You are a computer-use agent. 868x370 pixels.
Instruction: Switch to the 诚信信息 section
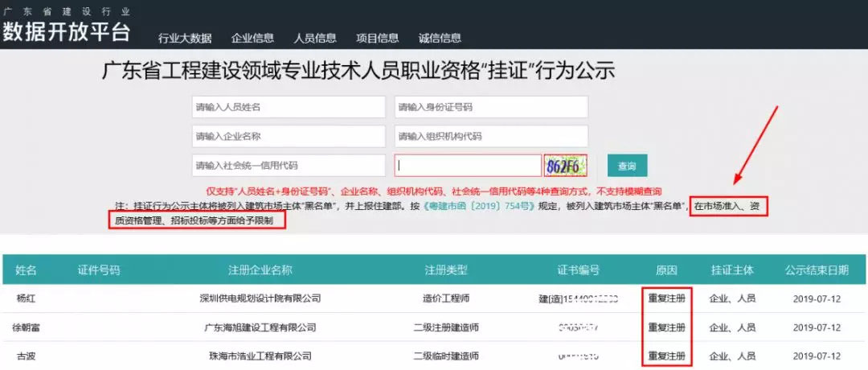click(440, 38)
